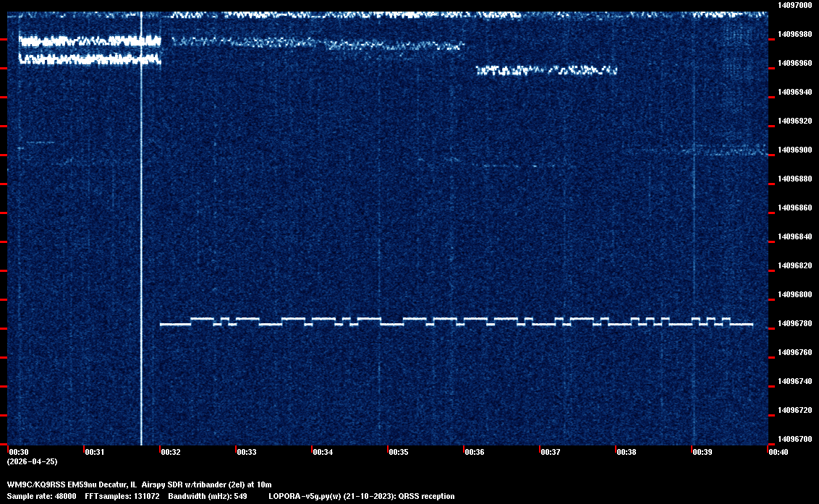Screen dimensions: 819x504
Task: Click the FSK keyed trace near 14096780
Action: pyautogui.click(x=456, y=321)
